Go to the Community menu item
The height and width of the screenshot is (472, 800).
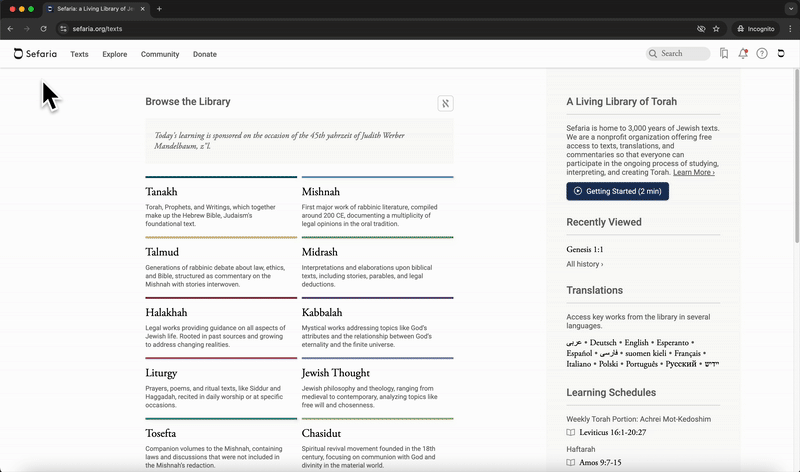pyautogui.click(x=160, y=54)
